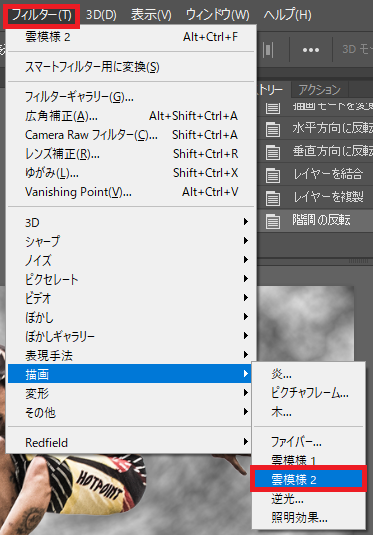Select history state レイヤーを結合
Screen dimensions: 373x535
(316, 174)
